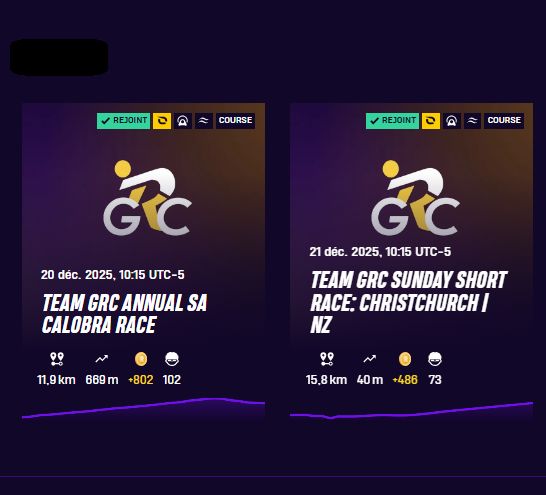The width and height of the screenshot is (546, 495).
Task: Open Team GRC Annual SA Calobra Race title
Action: coord(125,314)
